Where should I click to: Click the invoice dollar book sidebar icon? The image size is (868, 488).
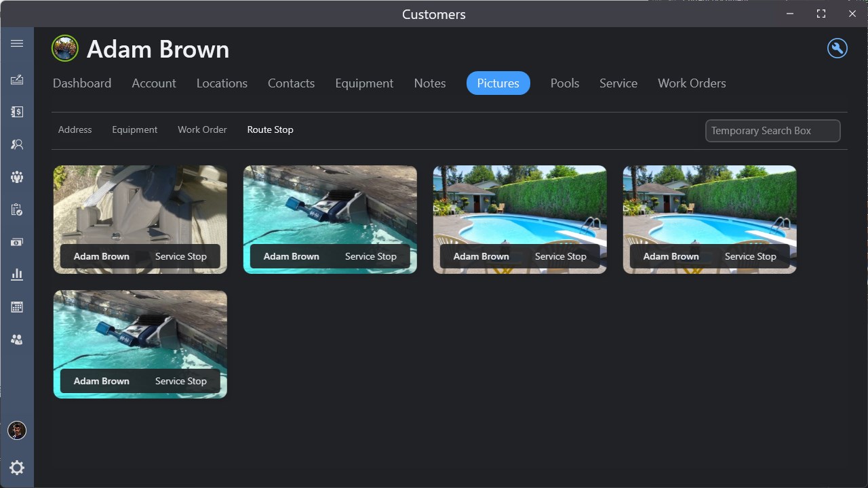[x=17, y=112]
